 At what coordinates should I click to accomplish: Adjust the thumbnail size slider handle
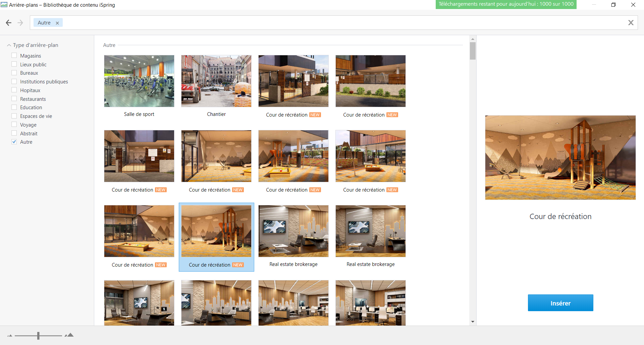click(38, 336)
